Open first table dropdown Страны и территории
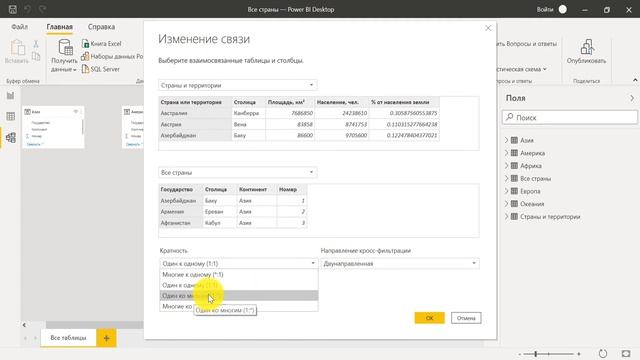The height and width of the screenshot is (360, 640). 238,85
